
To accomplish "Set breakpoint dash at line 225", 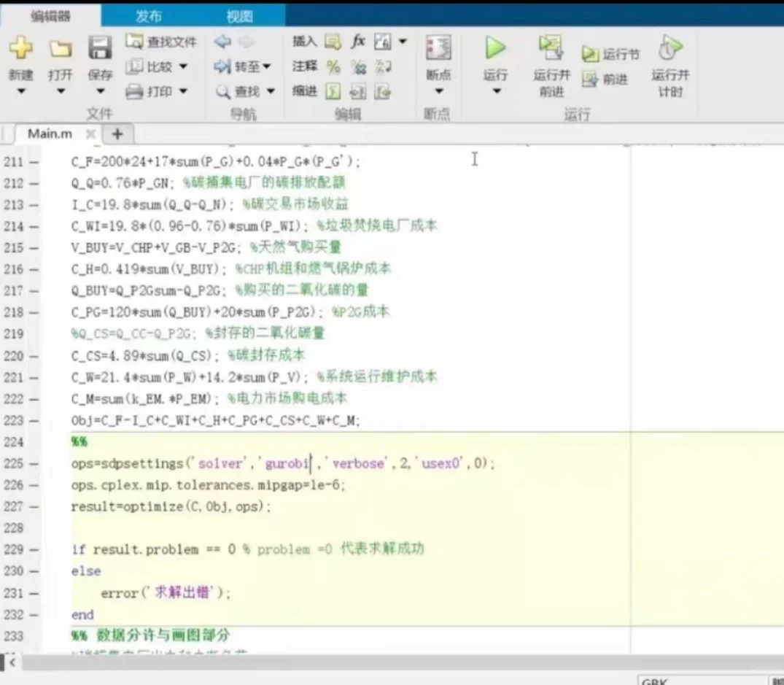I will [34, 464].
